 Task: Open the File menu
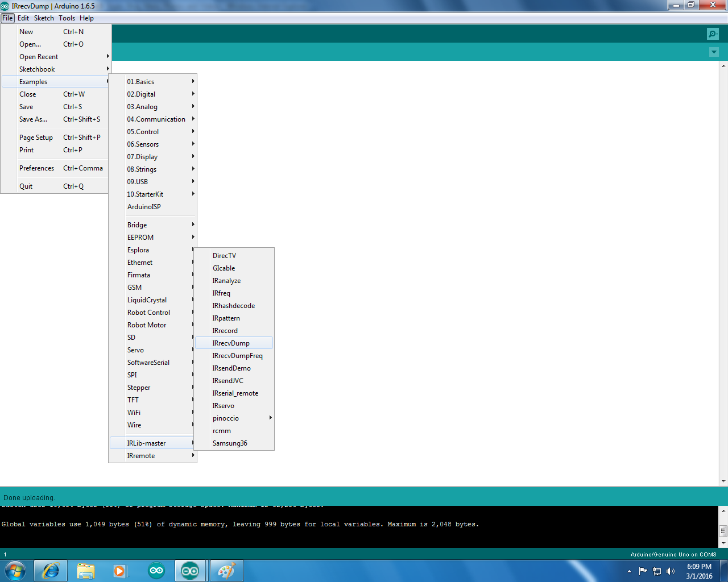point(7,18)
